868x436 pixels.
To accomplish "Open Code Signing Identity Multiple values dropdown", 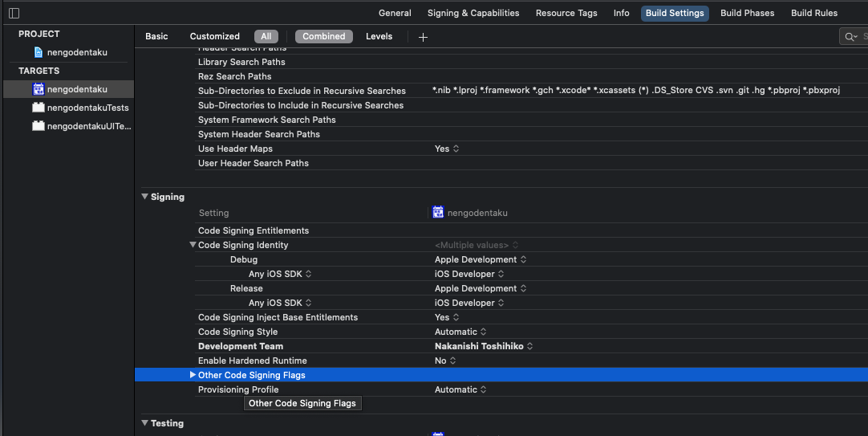I will tap(477, 245).
